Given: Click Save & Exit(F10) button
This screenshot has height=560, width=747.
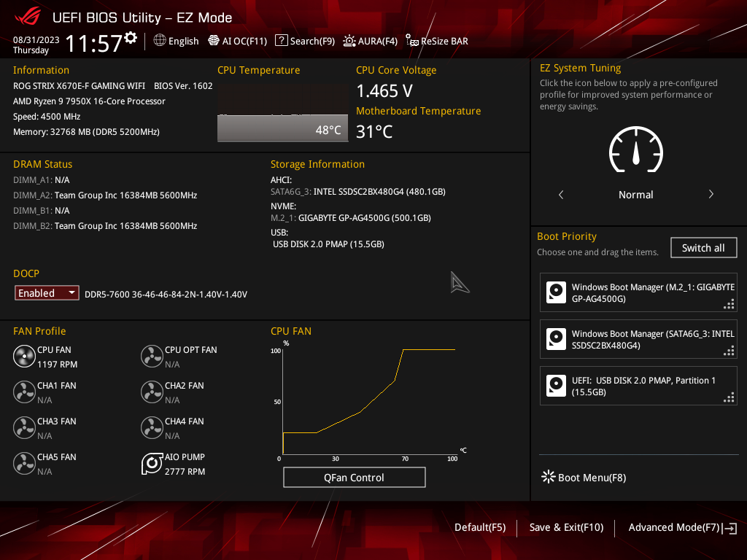Looking at the screenshot, I should [x=566, y=527].
